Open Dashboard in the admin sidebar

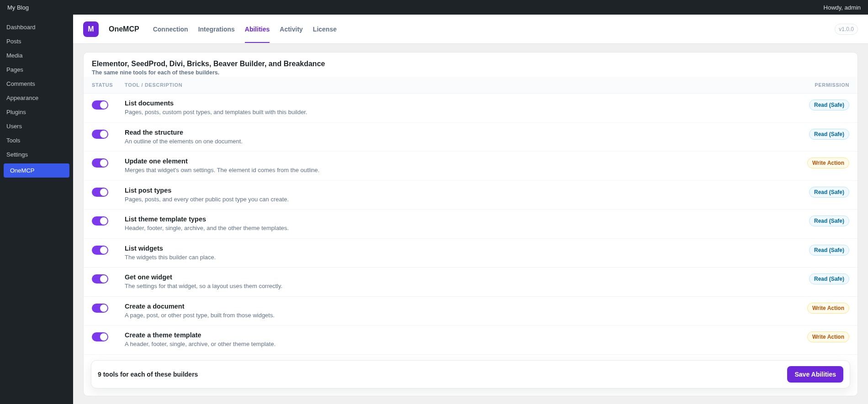37,27
